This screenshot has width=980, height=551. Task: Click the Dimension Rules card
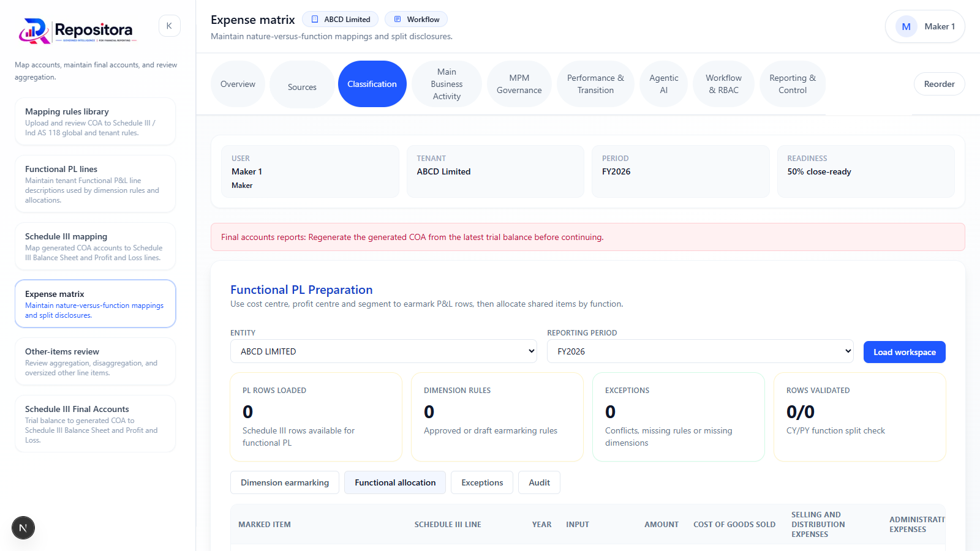[497, 417]
